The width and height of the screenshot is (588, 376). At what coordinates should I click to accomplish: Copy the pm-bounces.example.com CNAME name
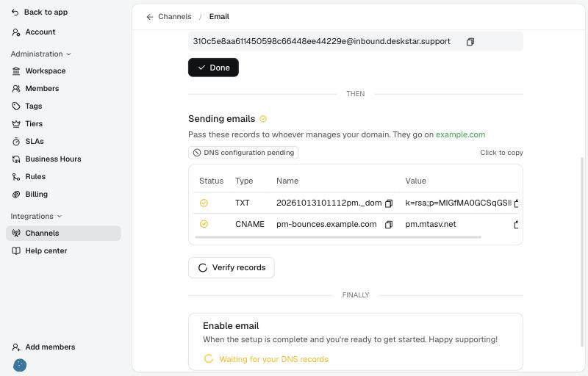[389, 224]
